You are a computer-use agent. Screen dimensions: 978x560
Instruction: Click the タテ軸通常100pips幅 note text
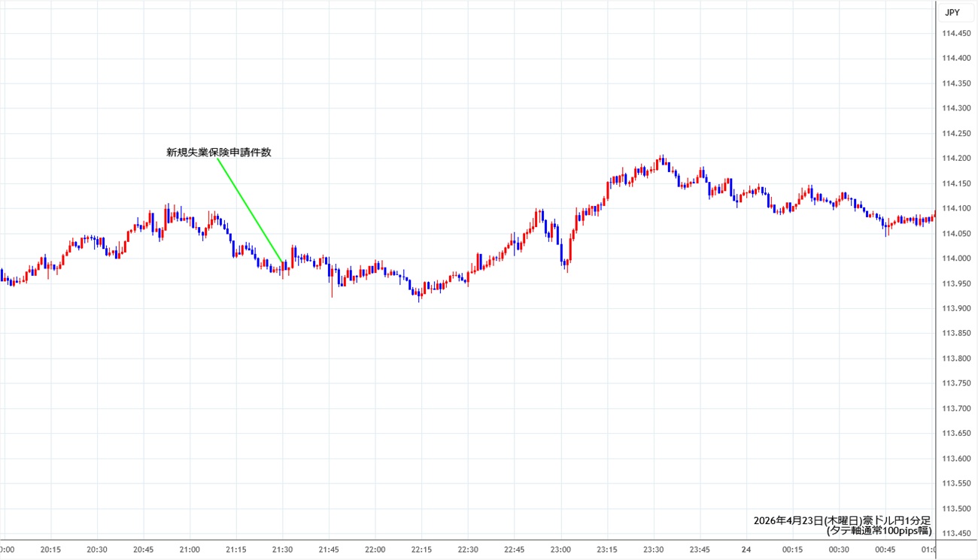[x=879, y=531]
